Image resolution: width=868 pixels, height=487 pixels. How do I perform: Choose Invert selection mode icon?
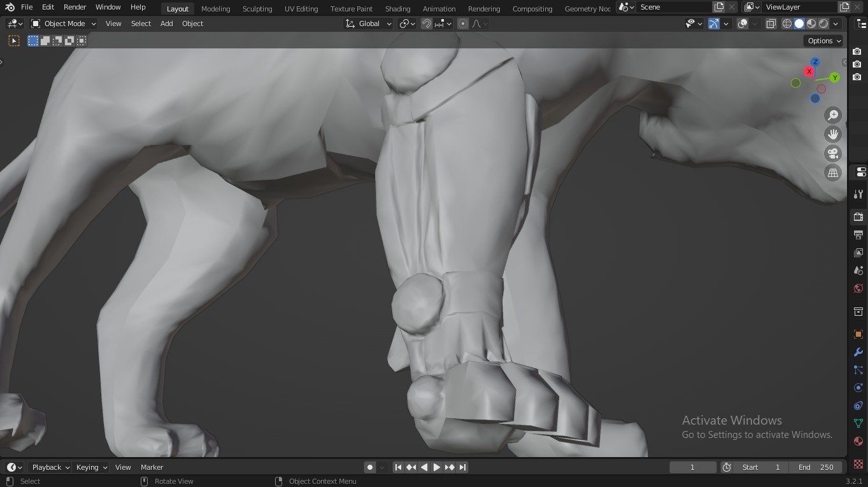tap(69, 41)
